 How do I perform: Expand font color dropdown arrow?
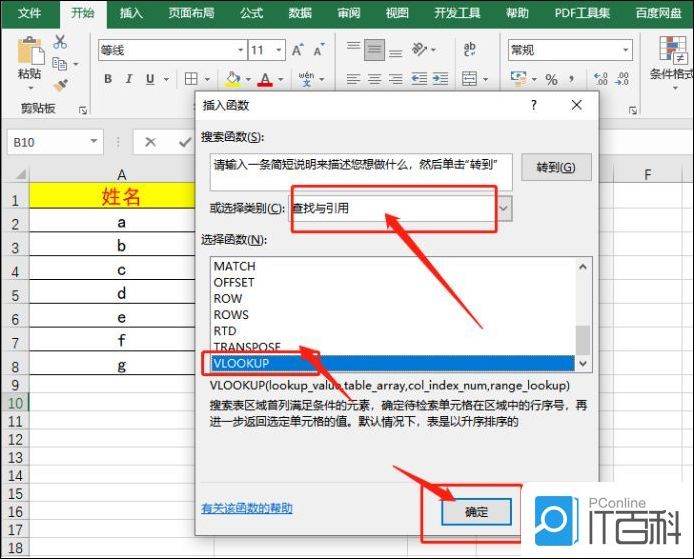tap(281, 79)
